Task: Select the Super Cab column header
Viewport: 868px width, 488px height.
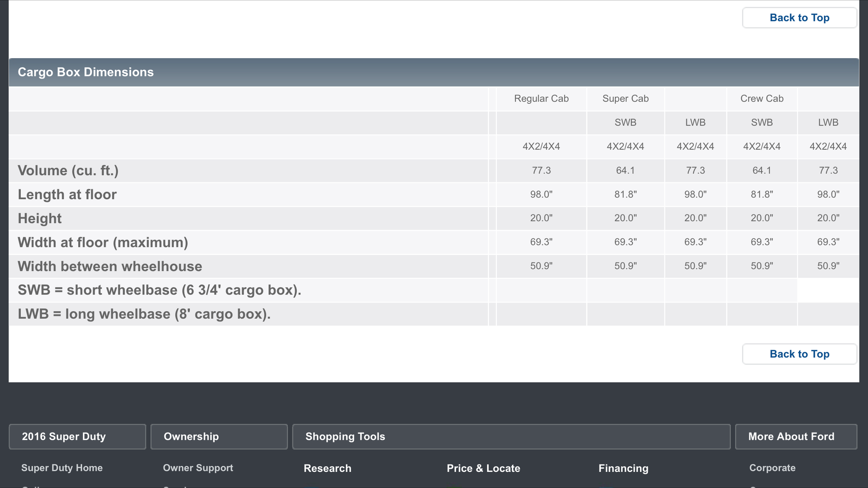Action: (x=626, y=99)
